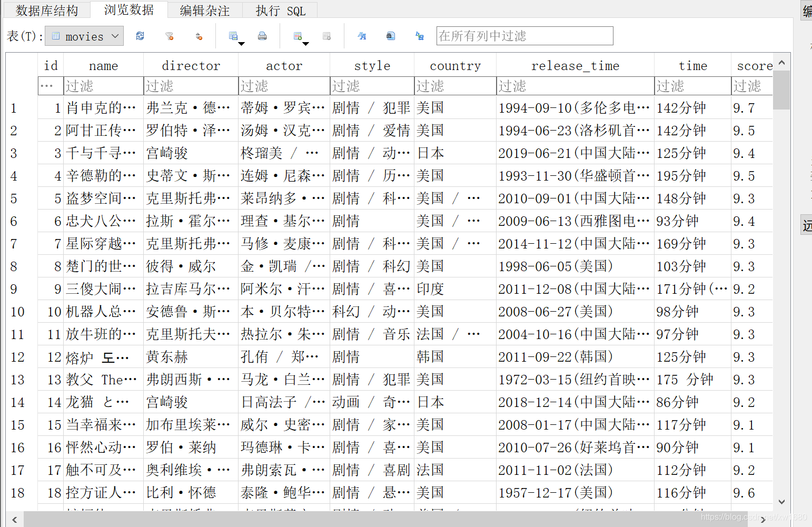Select the country cell 印度
Viewport: 812px width, 527px height.
pyautogui.click(x=455, y=289)
